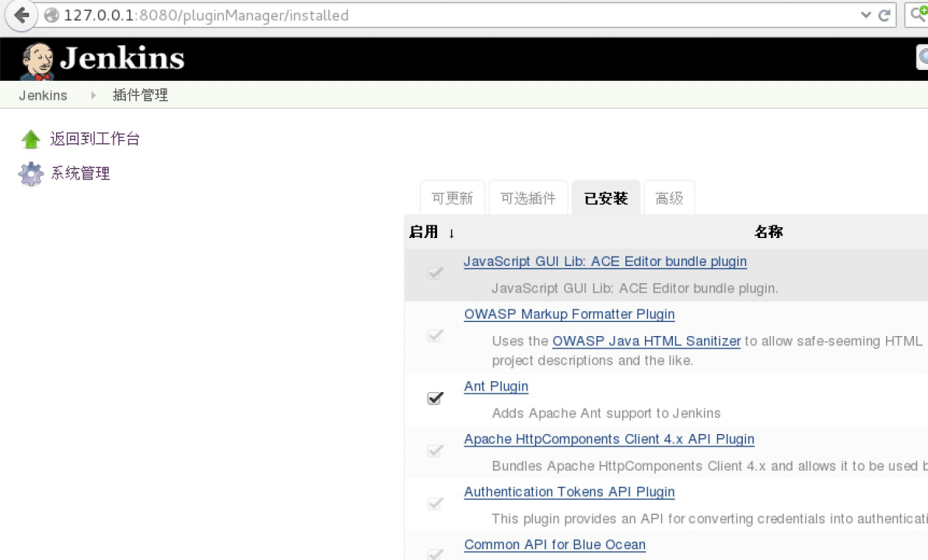
Task: Sort by the 启用 column arrow
Action: (451, 233)
